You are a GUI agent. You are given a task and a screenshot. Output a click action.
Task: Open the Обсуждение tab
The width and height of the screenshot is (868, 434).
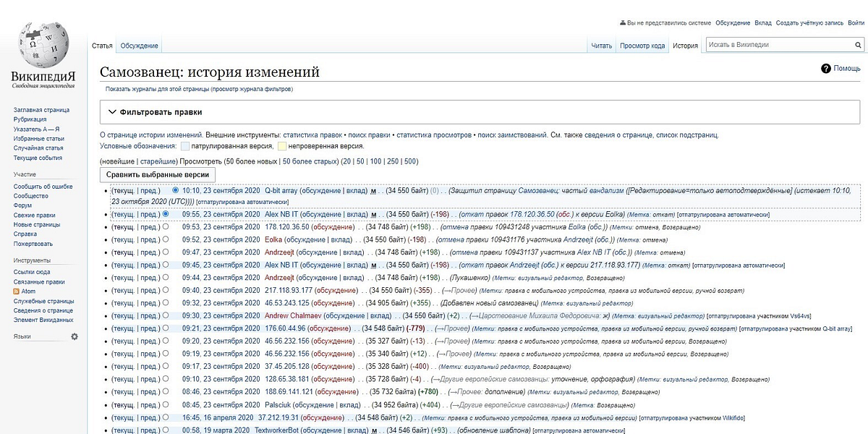click(x=139, y=46)
